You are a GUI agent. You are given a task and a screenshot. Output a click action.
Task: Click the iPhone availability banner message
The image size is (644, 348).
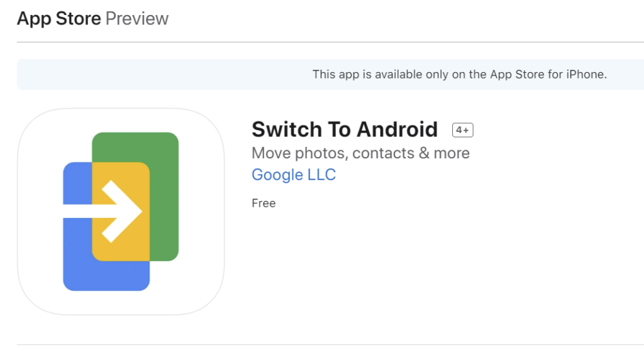click(460, 74)
